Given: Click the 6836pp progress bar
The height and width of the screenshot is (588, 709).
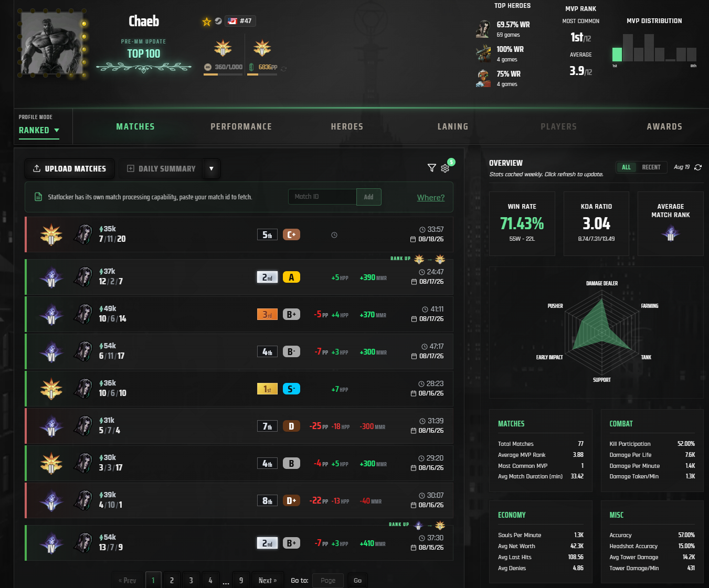Looking at the screenshot, I should (x=262, y=74).
